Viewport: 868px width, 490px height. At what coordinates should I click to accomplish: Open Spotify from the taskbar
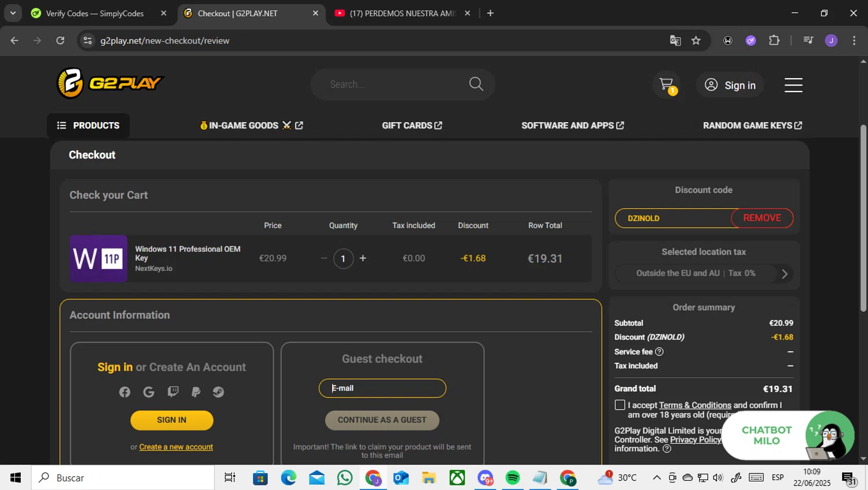513,478
